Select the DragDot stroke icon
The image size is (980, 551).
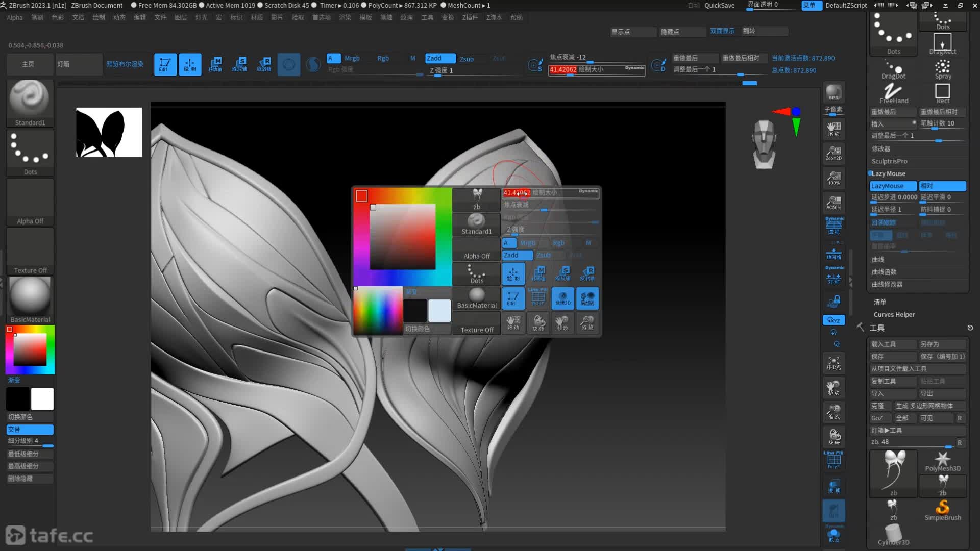point(893,69)
